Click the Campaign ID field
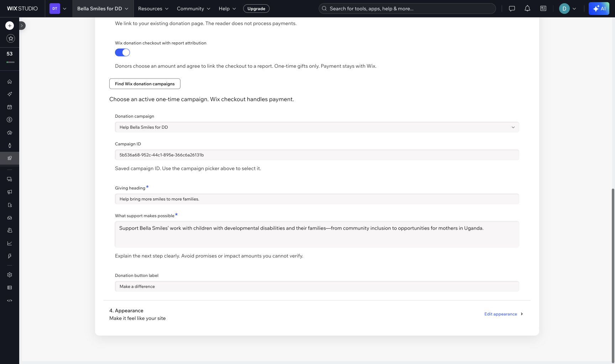Image resolution: width=615 pixels, height=364 pixels. coord(317,155)
